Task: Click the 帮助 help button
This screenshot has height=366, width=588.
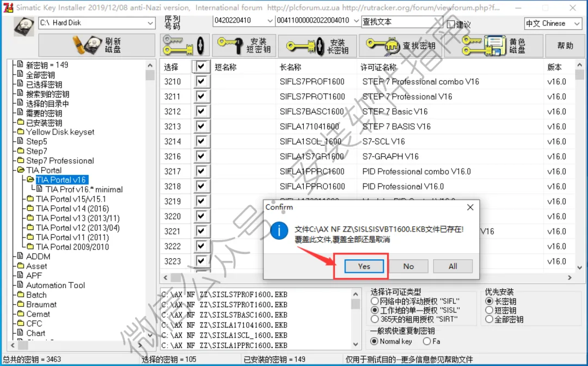Action: 565,45
